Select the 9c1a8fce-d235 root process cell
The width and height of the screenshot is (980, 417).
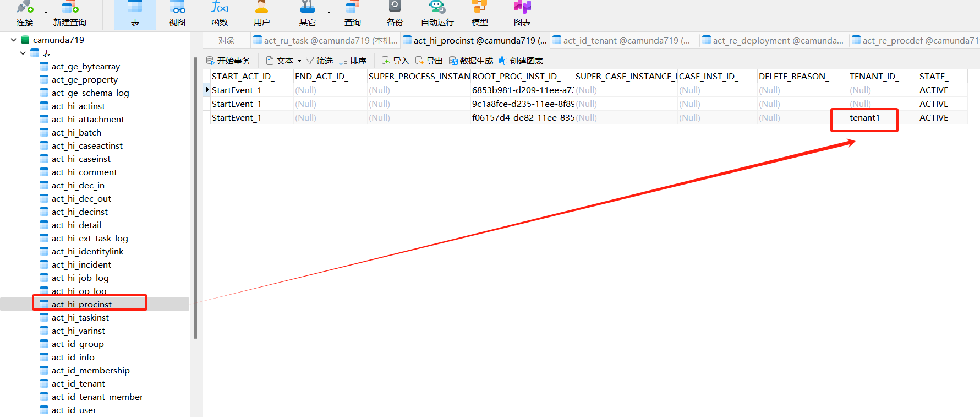pyautogui.click(x=522, y=104)
